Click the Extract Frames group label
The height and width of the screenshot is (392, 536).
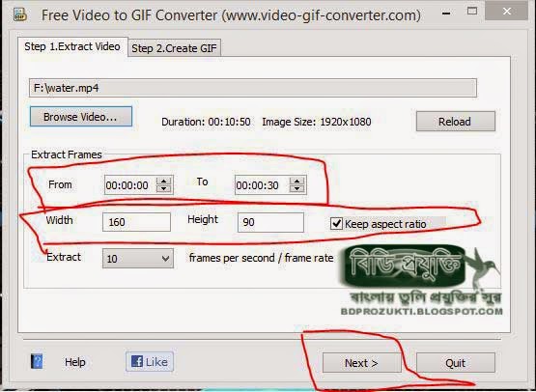pos(67,154)
